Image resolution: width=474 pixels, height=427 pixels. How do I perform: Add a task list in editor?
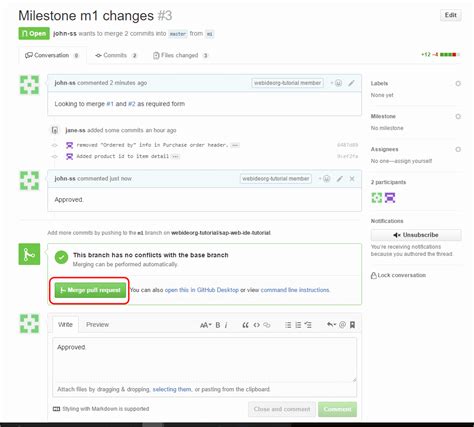click(308, 325)
